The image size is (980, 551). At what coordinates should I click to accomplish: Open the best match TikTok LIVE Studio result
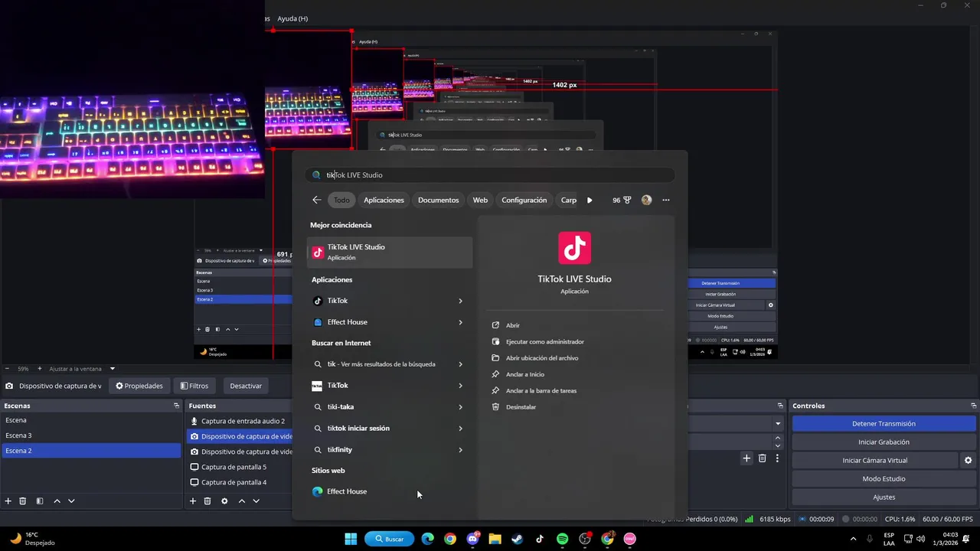pyautogui.click(x=390, y=253)
